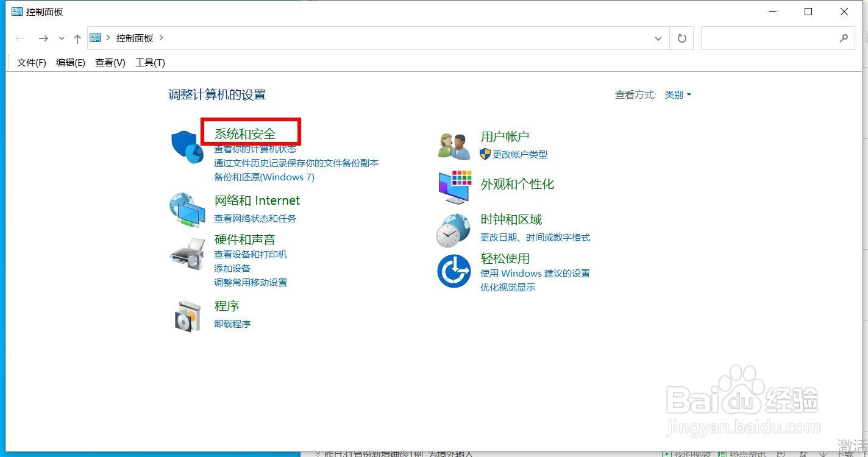Open the 工具(T) menu

(150, 62)
